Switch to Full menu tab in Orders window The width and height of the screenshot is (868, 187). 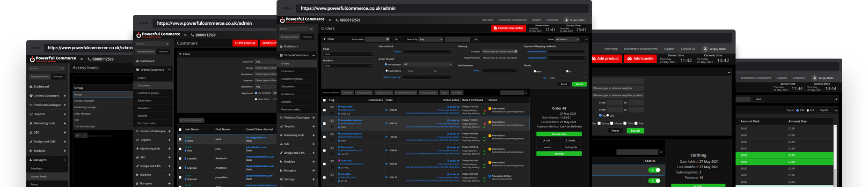point(307,37)
